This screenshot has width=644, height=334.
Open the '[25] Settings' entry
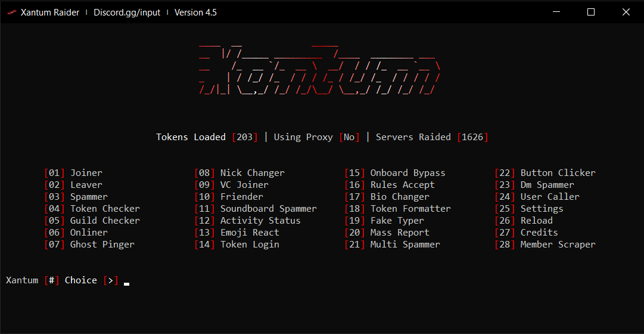(x=529, y=209)
